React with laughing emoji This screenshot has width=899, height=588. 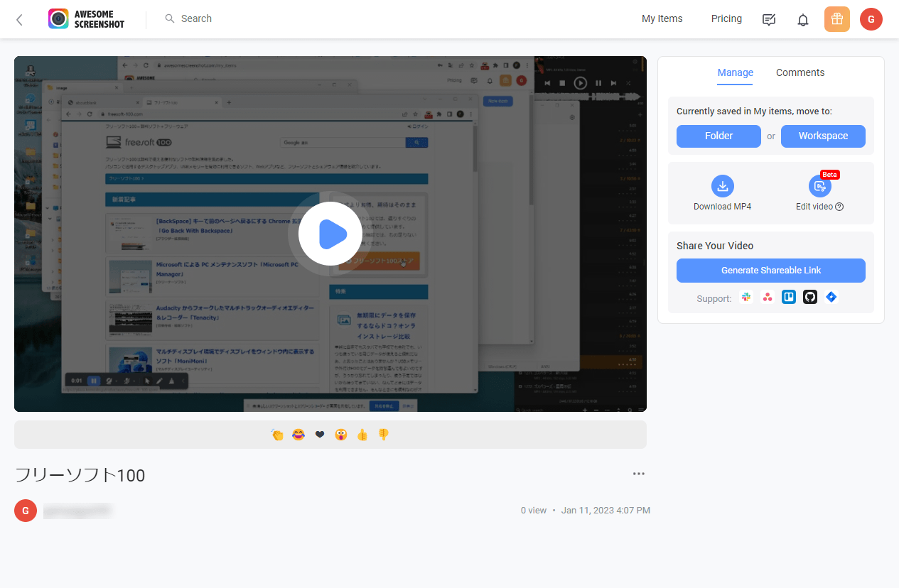(x=298, y=435)
